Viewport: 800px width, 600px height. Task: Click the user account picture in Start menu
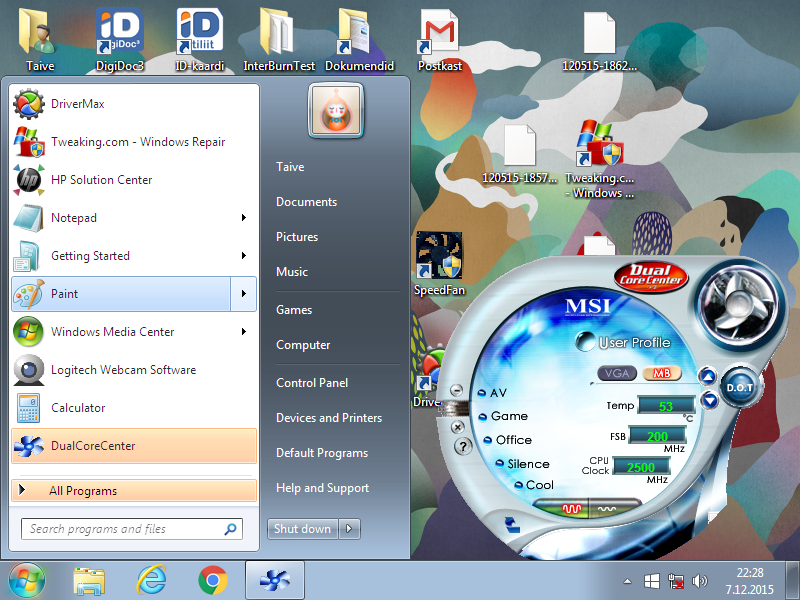(336, 111)
